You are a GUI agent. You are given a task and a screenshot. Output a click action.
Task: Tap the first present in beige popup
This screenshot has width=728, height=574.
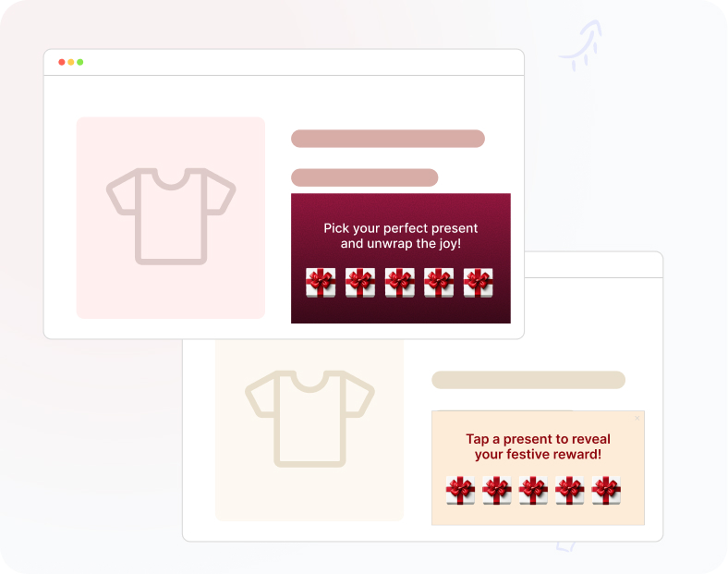[460, 490]
